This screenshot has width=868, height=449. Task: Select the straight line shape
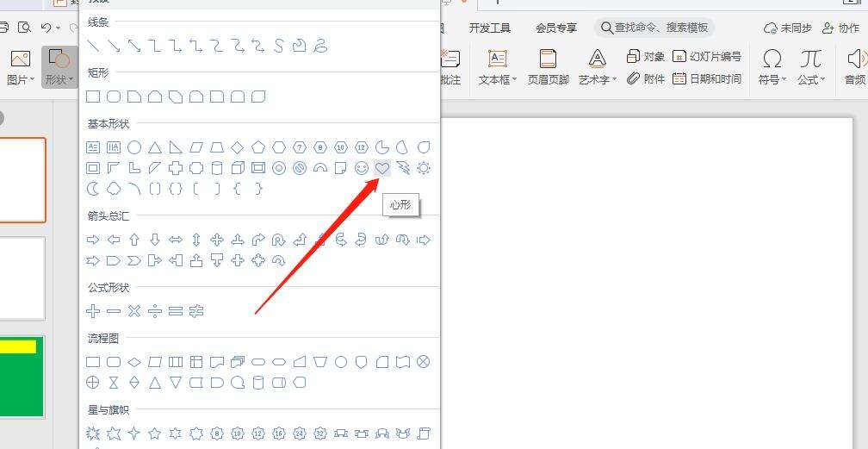[93, 46]
